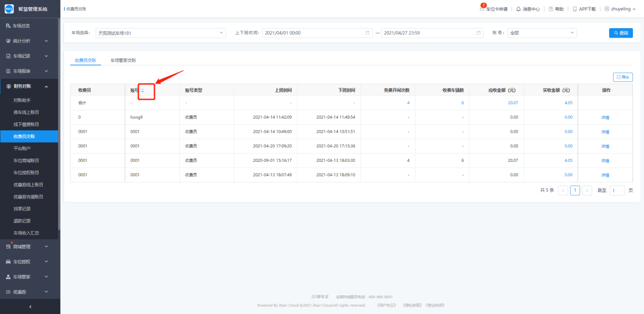The width and height of the screenshot is (644, 314).
Task: Open 详情 for the 2020-09-01 15:16:17 row
Action: pyautogui.click(x=605, y=161)
